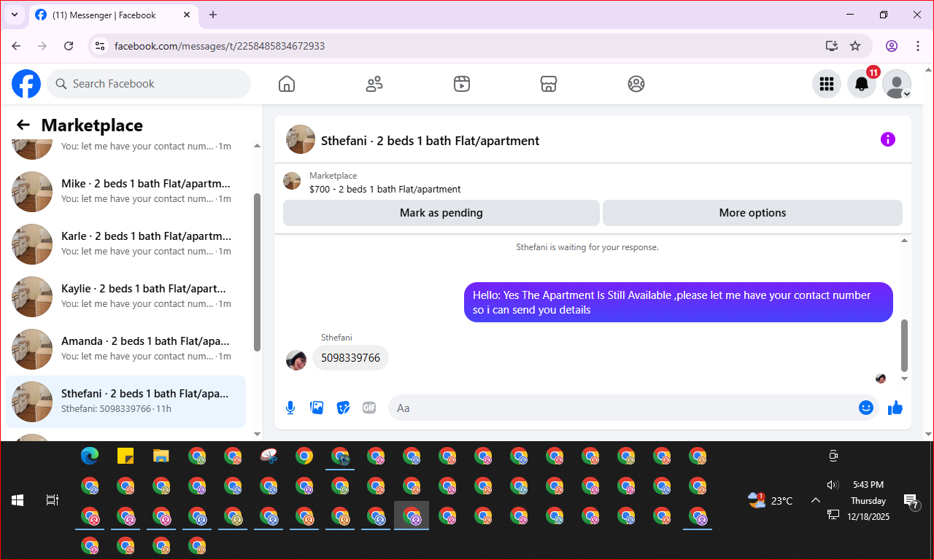Click the More options button
Screen dimensions: 934x560
(x=752, y=213)
